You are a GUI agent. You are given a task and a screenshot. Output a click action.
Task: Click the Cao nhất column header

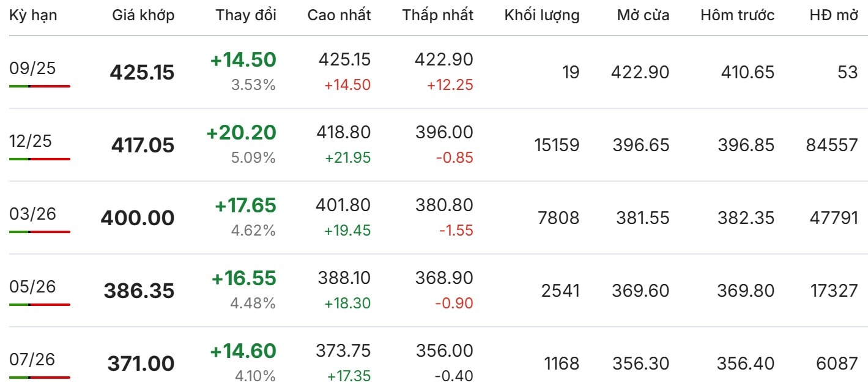click(339, 15)
